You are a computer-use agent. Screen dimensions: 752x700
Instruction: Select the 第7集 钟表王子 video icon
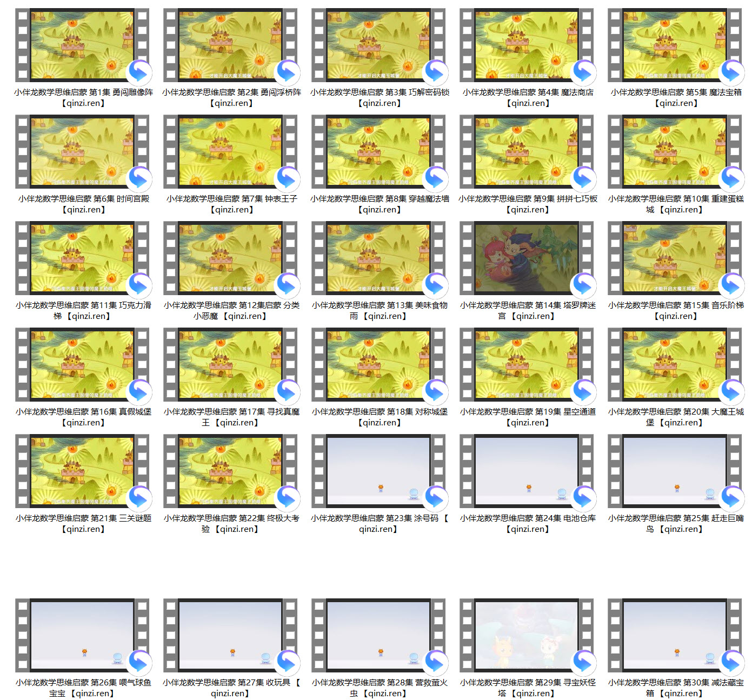230,152
